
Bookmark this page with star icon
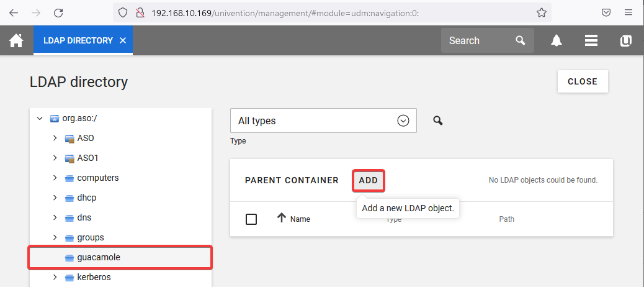[541, 12]
